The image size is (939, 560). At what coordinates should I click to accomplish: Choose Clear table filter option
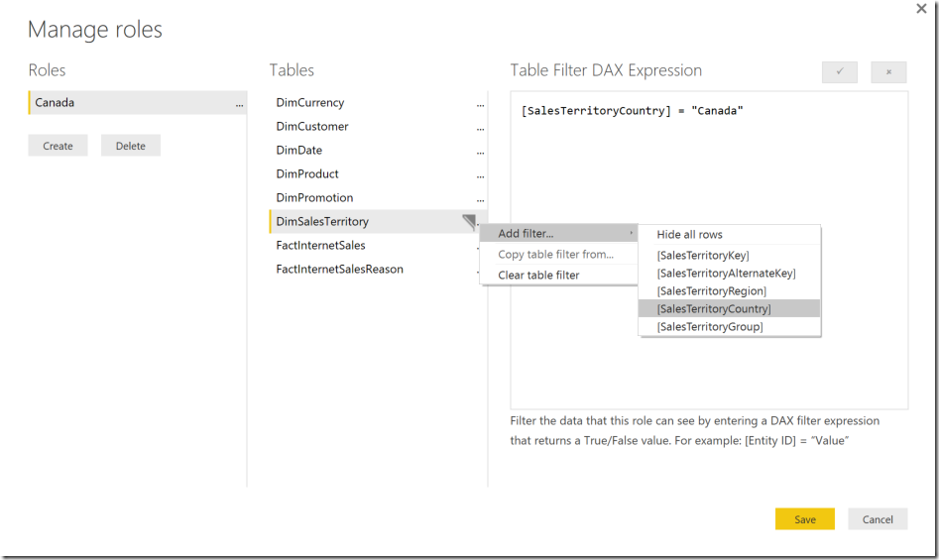tap(538, 275)
